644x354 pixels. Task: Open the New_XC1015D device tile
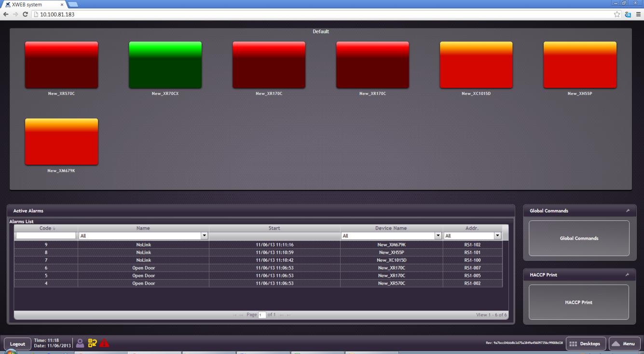pos(476,65)
